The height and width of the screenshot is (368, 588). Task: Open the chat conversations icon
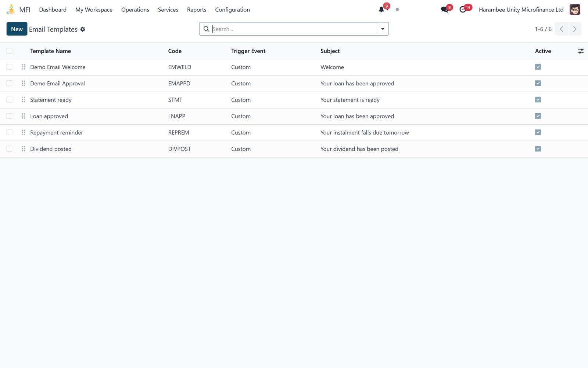click(x=444, y=10)
